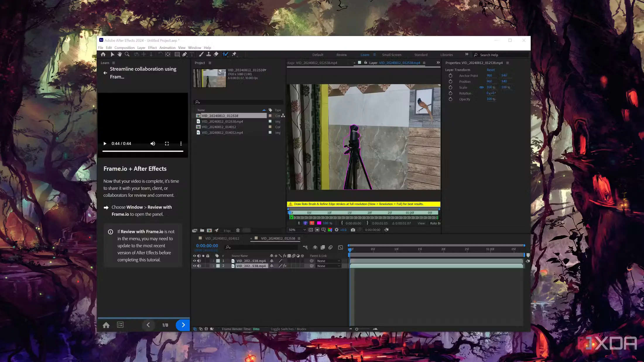Click the timeline playhead marker
Screen dimensions: 644x362
350,249
